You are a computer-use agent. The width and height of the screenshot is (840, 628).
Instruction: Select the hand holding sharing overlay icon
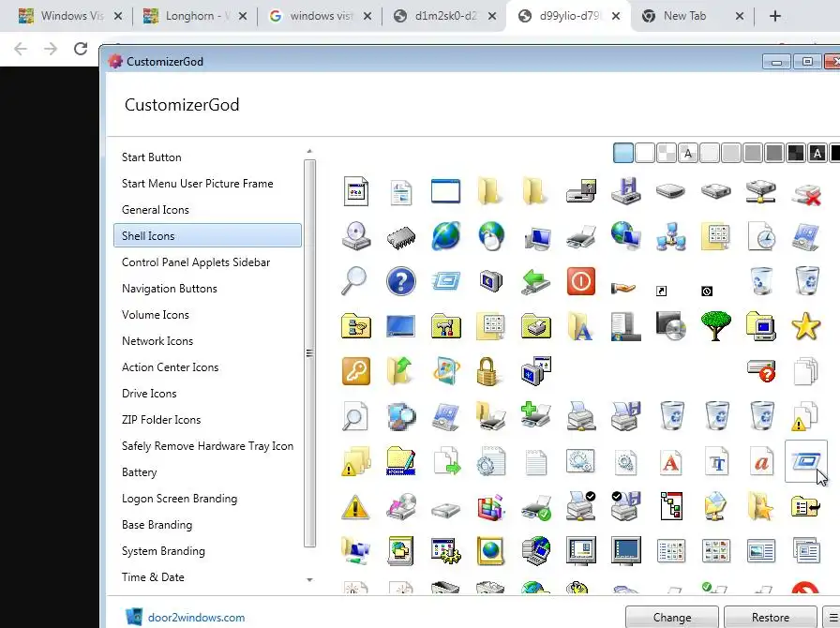pyautogui.click(x=623, y=289)
